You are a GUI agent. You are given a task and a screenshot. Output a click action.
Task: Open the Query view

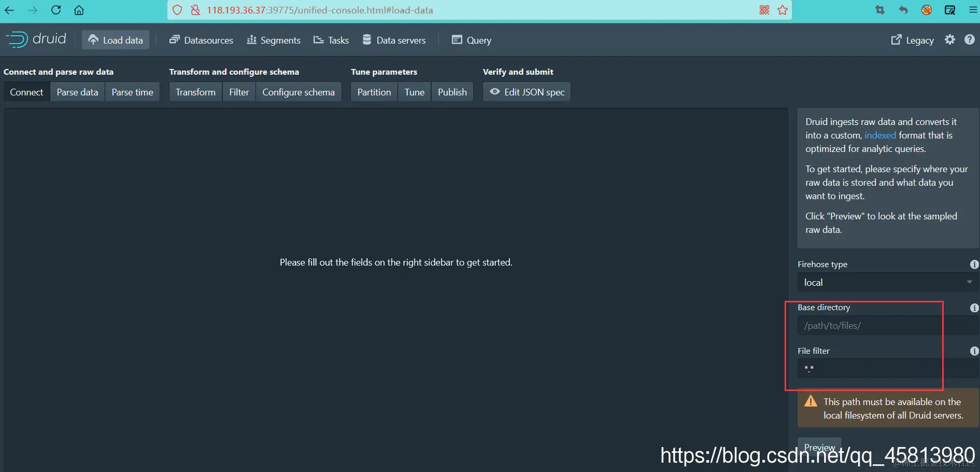point(472,40)
